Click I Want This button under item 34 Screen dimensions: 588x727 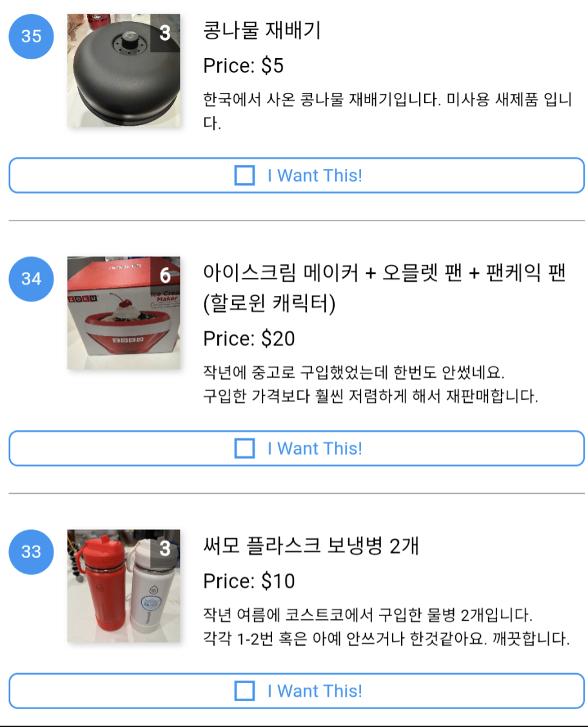pos(297,449)
